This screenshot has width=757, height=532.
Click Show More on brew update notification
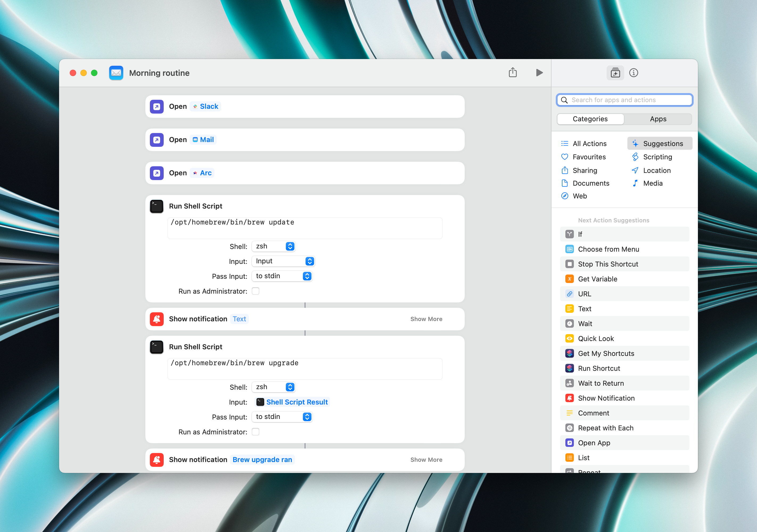coord(426,318)
